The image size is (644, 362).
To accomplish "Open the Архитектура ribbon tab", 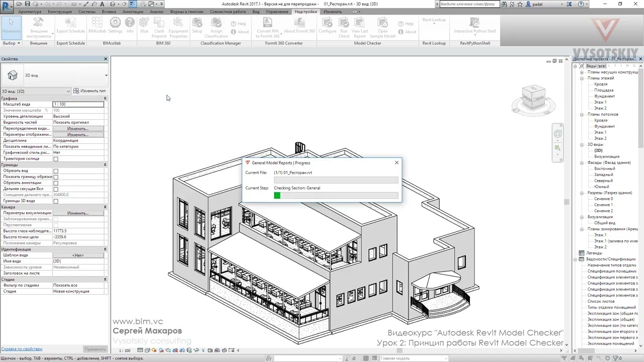I will (30, 12).
